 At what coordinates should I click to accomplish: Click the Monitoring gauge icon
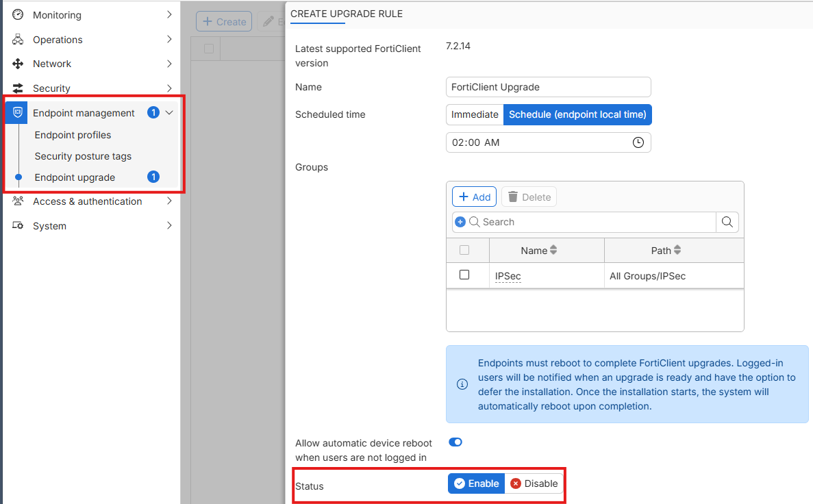coord(18,14)
